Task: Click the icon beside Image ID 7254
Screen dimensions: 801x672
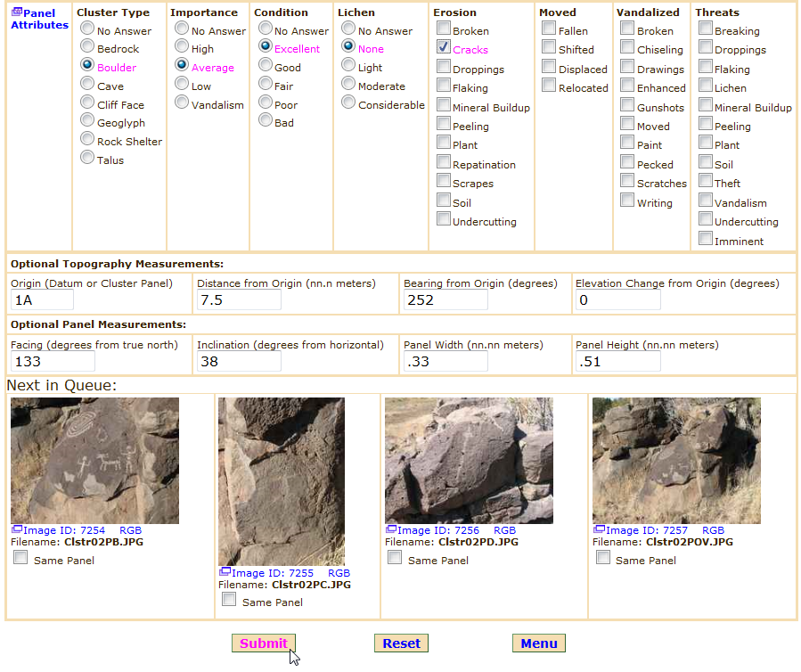Action: 17,530
